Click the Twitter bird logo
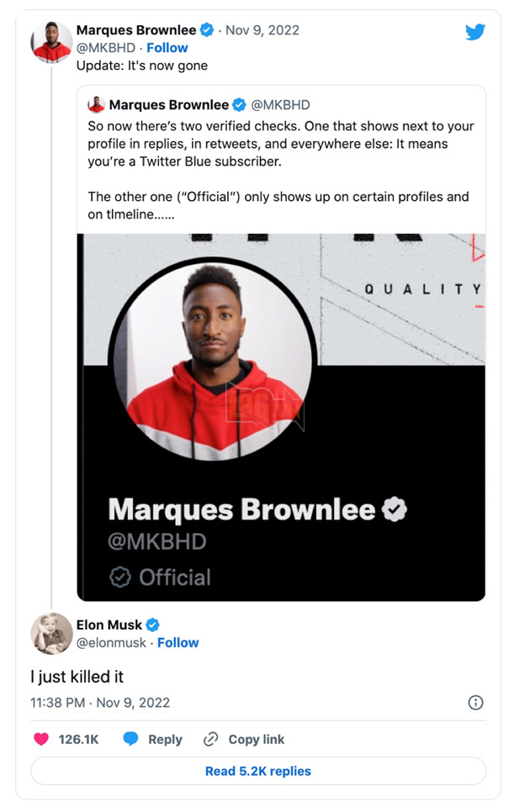Image resolution: width=530 pixels, height=812 pixels. (475, 32)
